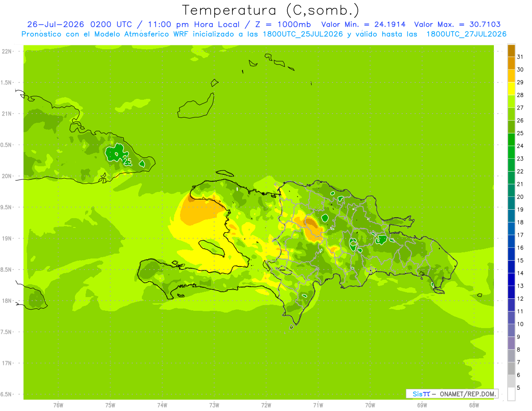
Task: Click the '69W' longitude label
Action: click(x=422, y=404)
